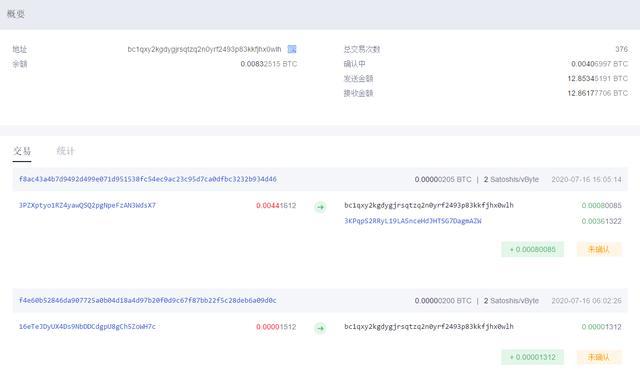
Task: Select the confirming amount 0.00406997 BTC
Action: pos(600,64)
